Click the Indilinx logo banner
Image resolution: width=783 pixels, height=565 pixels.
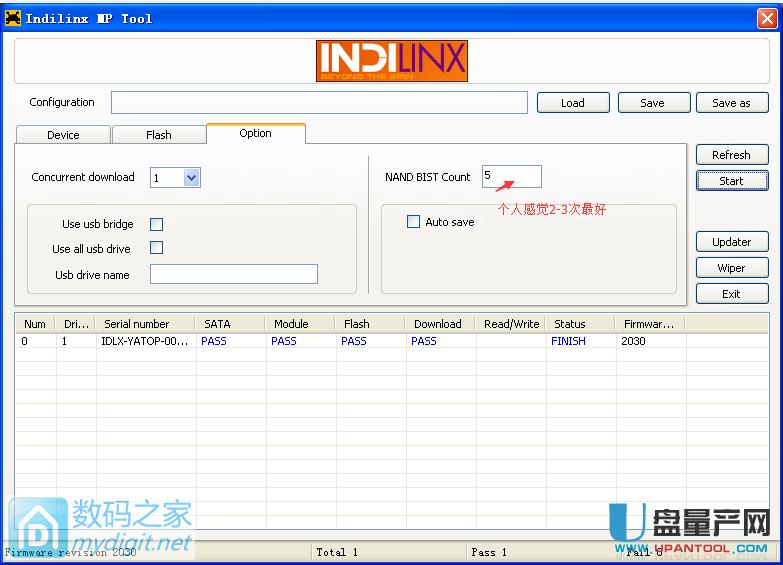pyautogui.click(x=392, y=61)
